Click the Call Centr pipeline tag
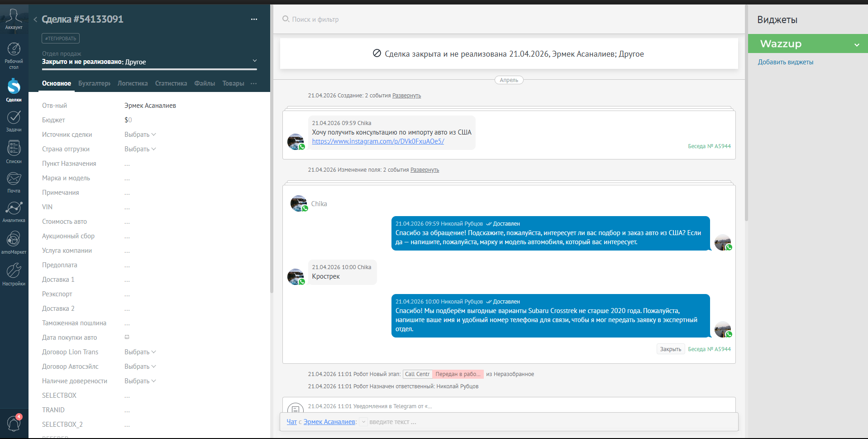The height and width of the screenshot is (439, 868). pos(417,374)
